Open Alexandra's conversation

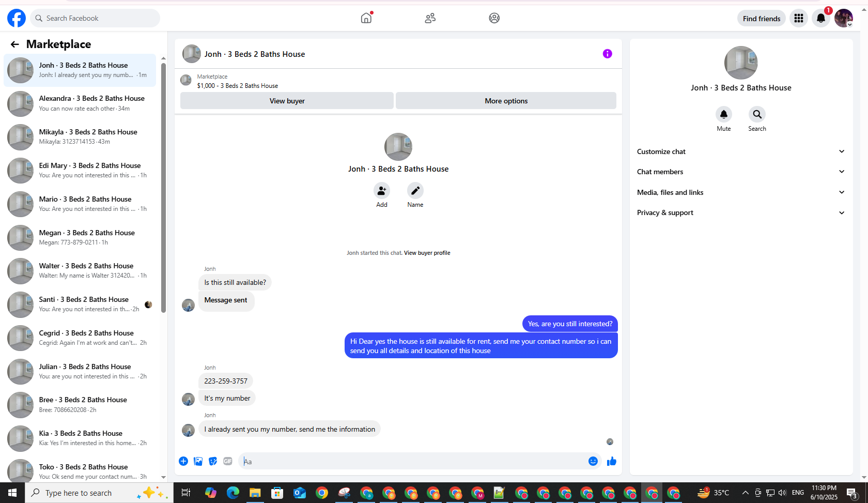pyautogui.click(x=80, y=103)
